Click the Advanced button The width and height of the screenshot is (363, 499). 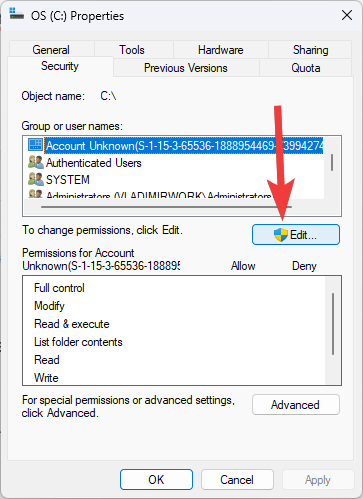coord(296,405)
